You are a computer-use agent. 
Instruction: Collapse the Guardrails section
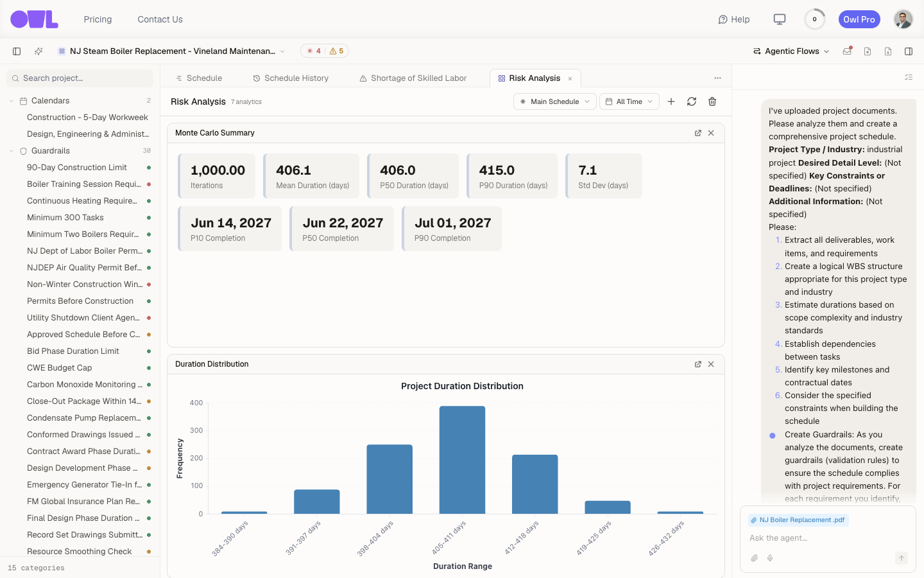point(12,151)
